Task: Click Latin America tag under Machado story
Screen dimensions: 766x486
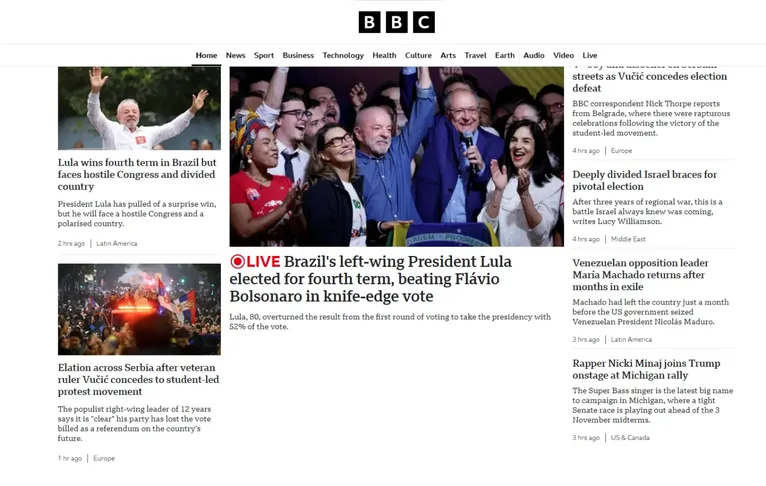Action: 631,339
